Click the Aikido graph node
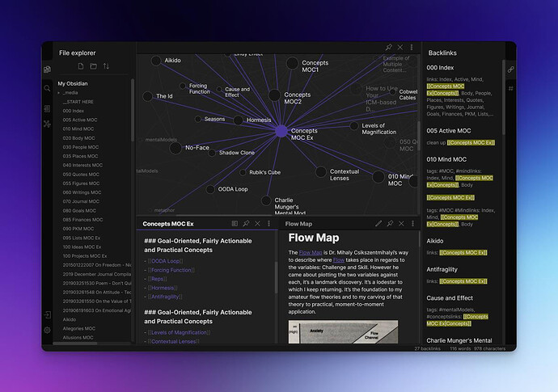The image size is (558, 392). click(x=156, y=61)
